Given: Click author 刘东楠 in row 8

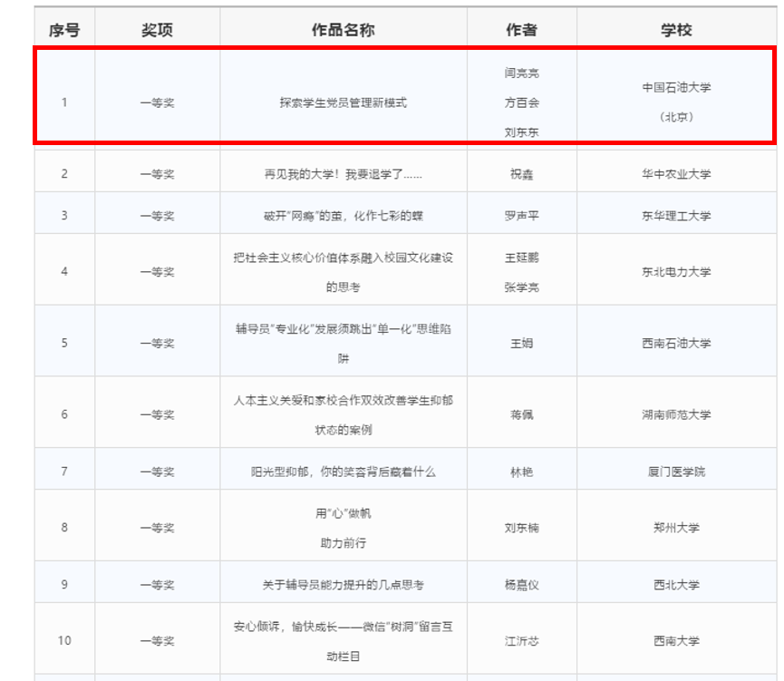Looking at the screenshot, I should click(522, 527).
